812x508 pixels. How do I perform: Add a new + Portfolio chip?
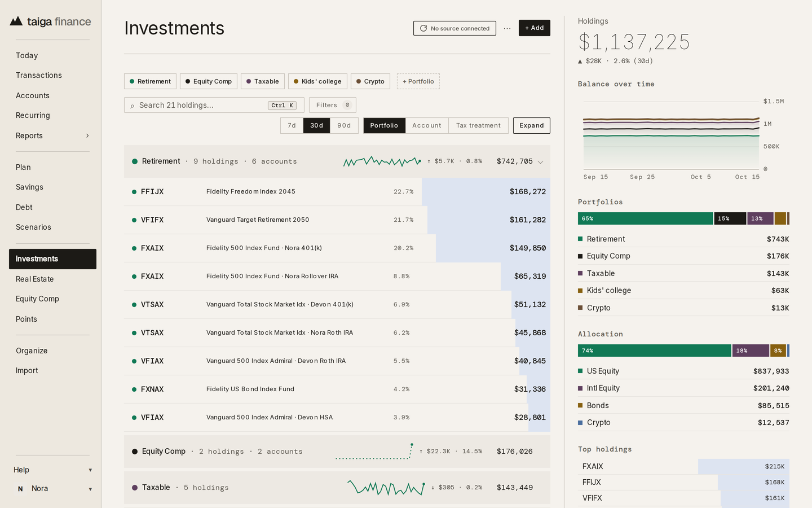pyautogui.click(x=418, y=81)
